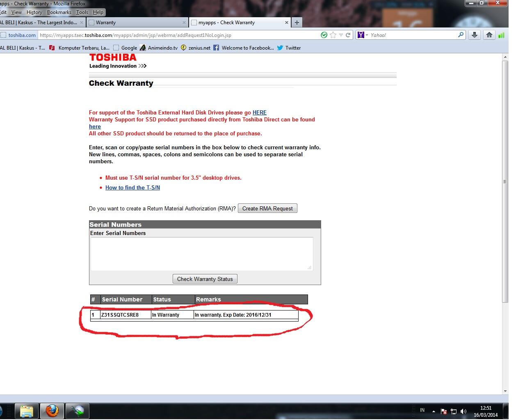Click the Action Center flag icon
The image size is (525, 420).
point(444,411)
